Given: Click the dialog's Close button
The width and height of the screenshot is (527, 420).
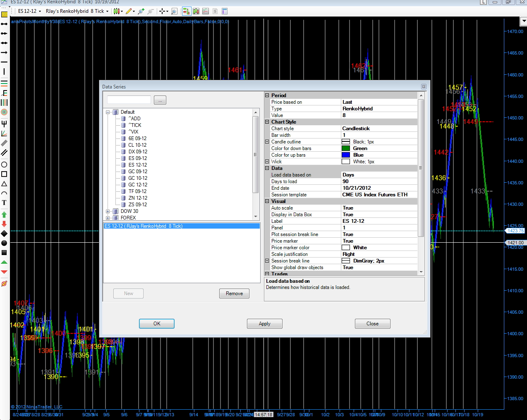Looking at the screenshot, I should 372,324.
